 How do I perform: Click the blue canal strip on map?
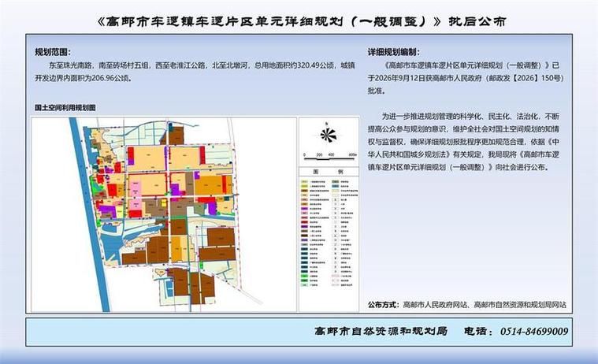90,214
